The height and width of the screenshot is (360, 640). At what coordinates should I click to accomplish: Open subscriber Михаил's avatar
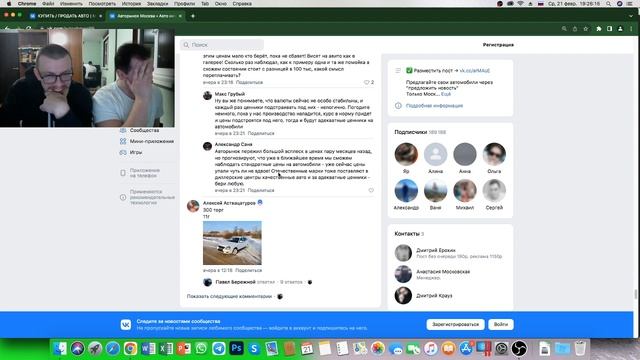(x=464, y=190)
